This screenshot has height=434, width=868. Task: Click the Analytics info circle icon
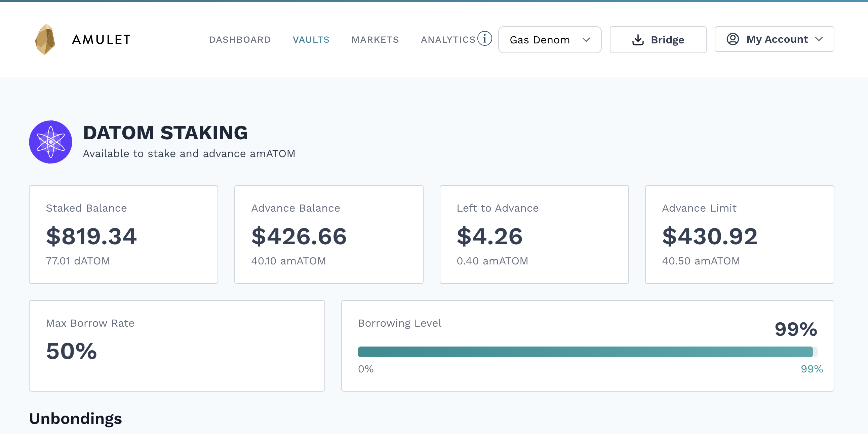point(484,38)
